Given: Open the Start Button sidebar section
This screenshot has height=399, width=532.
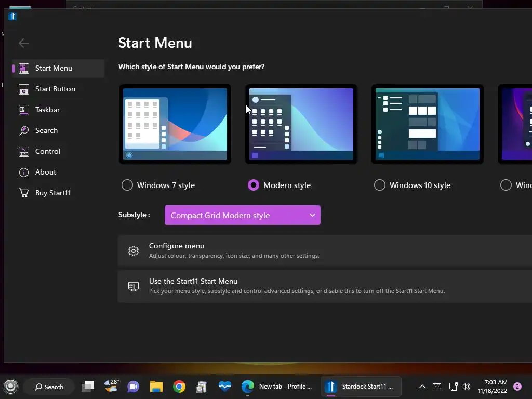Looking at the screenshot, I should coord(58,89).
